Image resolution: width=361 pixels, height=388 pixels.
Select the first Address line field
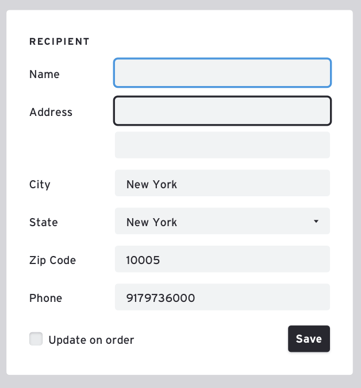222,111
